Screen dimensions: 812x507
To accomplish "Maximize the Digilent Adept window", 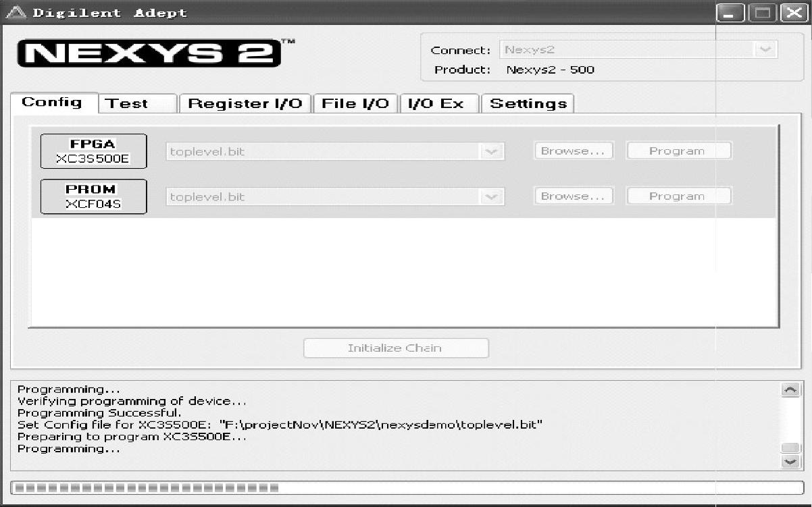I will [x=763, y=13].
